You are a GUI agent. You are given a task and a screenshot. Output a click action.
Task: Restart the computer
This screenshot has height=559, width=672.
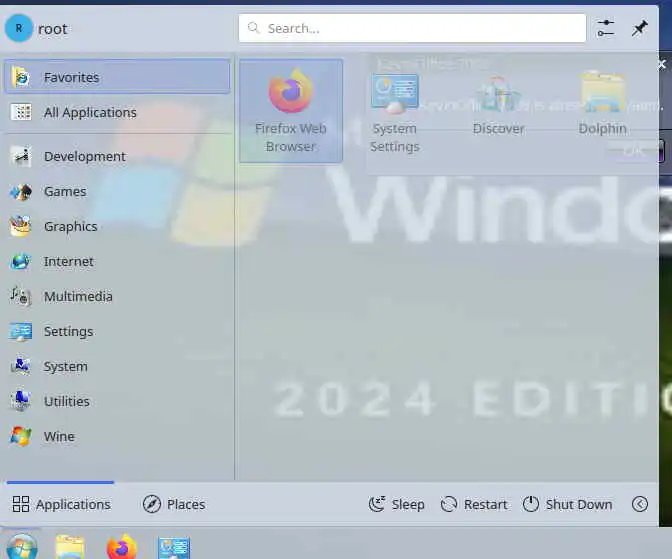474,504
